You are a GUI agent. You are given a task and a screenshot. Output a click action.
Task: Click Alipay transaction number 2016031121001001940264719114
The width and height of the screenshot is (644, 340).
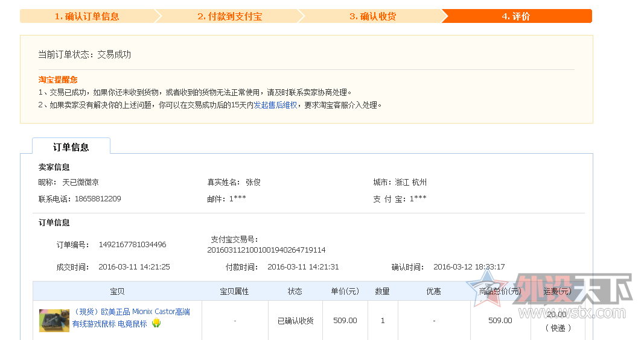pyautogui.click(x=266, y=250)
